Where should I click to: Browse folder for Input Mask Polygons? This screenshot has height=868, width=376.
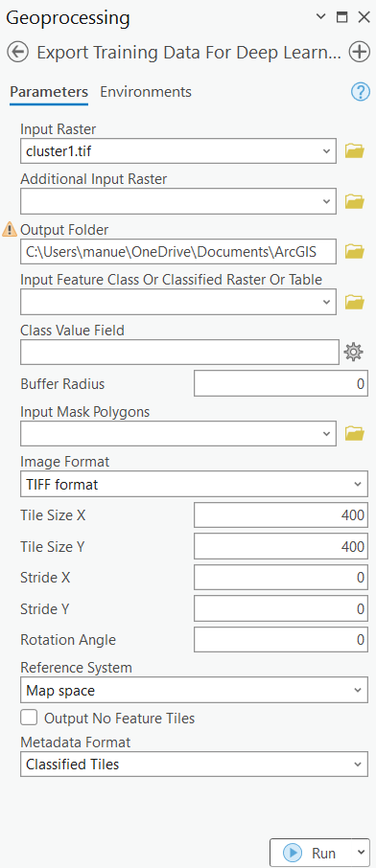pos(354,433)
